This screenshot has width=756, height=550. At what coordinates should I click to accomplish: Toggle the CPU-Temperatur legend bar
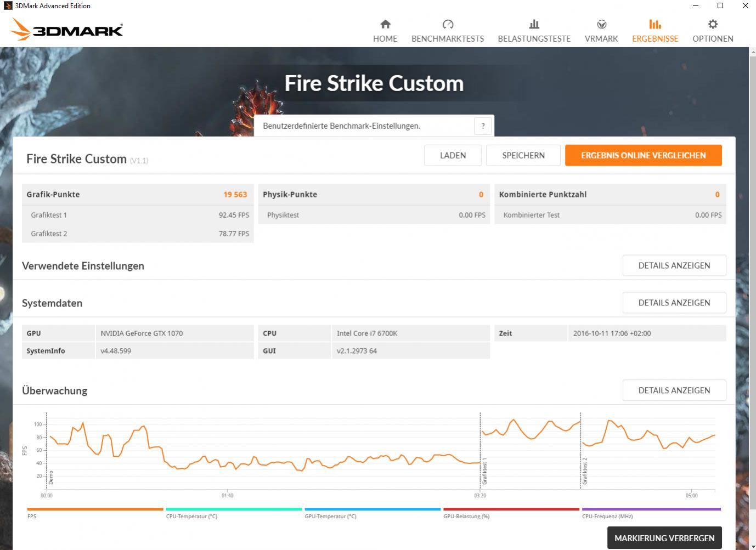click(234, 509)
